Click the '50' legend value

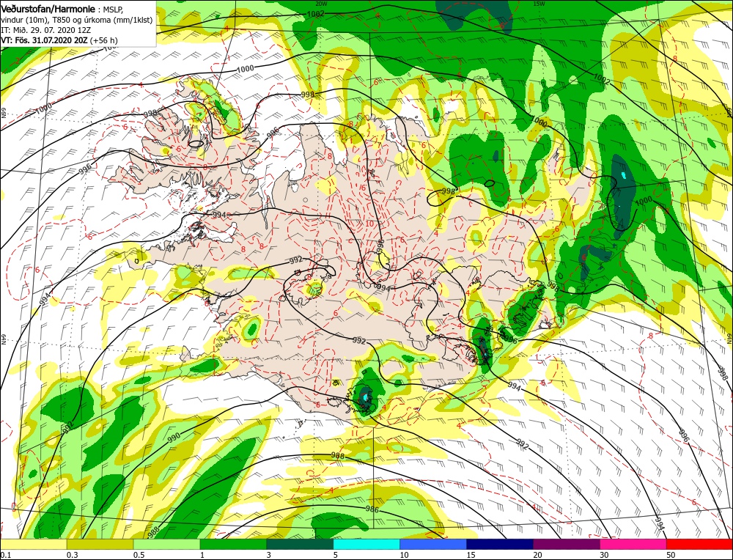(671, 555)
